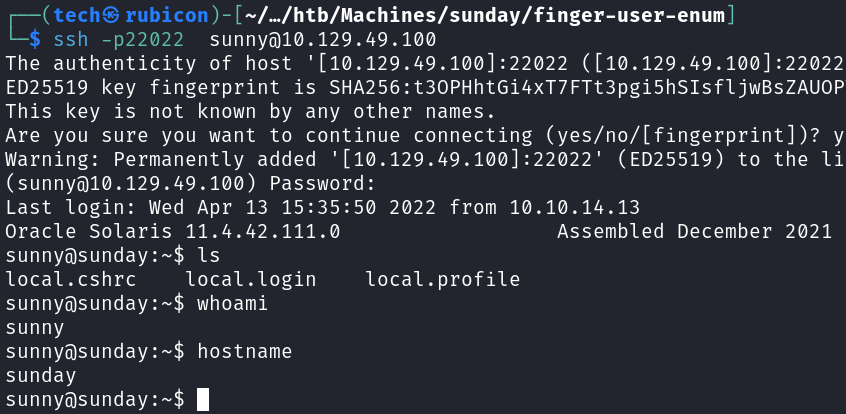Click the "Assembled December 2021" text
The width and height of the screenshot is (846, 414).
pyautogui.click(x=694, y=231)
